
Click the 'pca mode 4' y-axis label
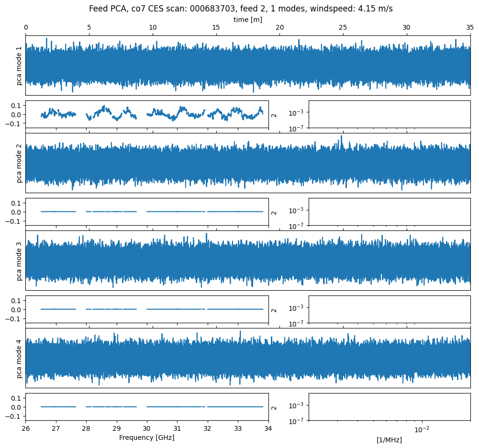click(x=20, y=358)
